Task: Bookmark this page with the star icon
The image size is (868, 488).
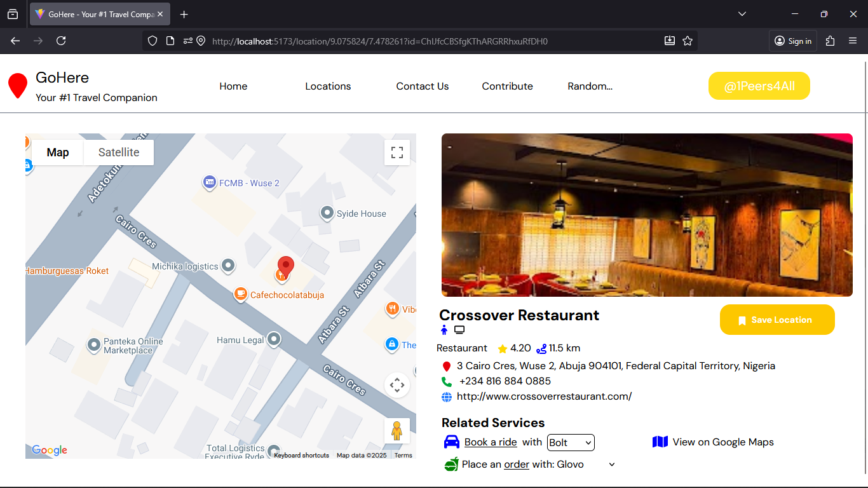Action: click(x=688, y=41)
